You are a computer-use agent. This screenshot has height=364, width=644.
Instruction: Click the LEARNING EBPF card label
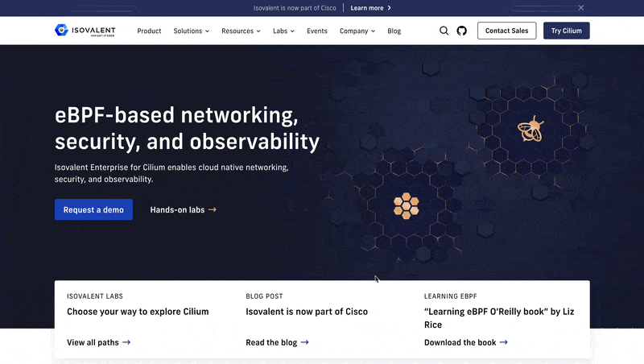[x=451, y=296]
